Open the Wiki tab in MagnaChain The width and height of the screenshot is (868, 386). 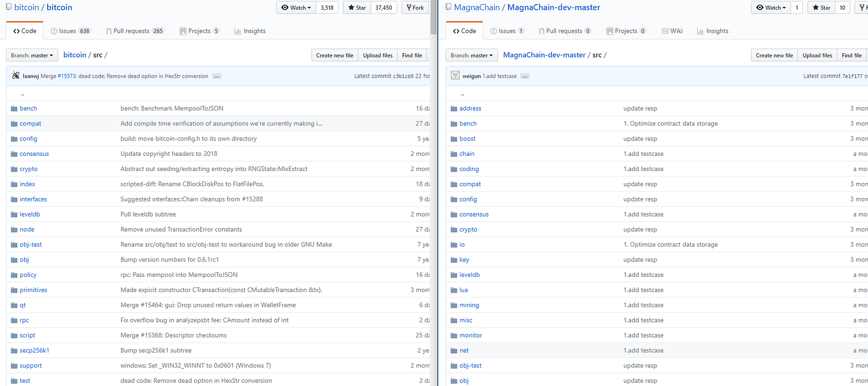pyautogui.click(x=672, y=31)
